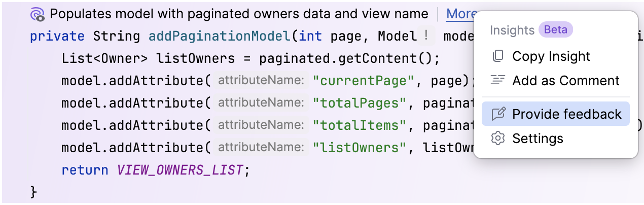
Task: Click the "listOwners" string literal
Action: click(360, 148)
